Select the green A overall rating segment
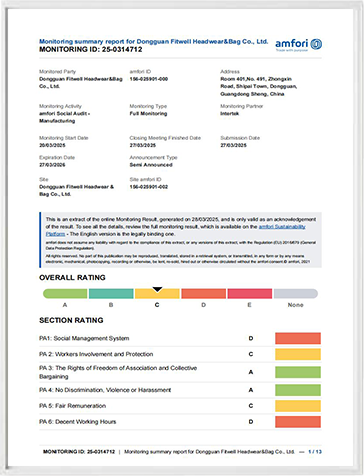This screenshot has width=364, height=476. pyautogui.click(x=65, y=294)
